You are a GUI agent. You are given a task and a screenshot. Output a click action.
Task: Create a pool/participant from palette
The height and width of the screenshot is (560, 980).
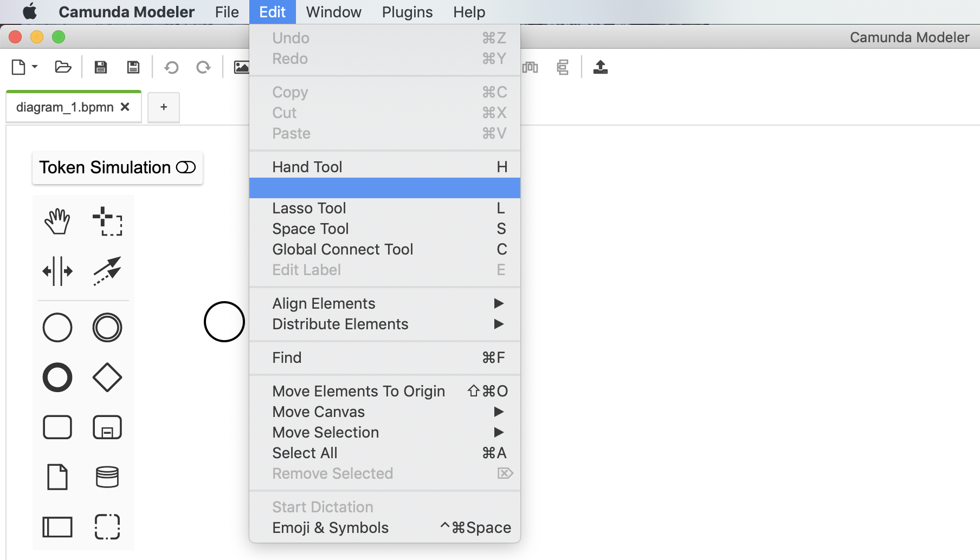[57, 527]
